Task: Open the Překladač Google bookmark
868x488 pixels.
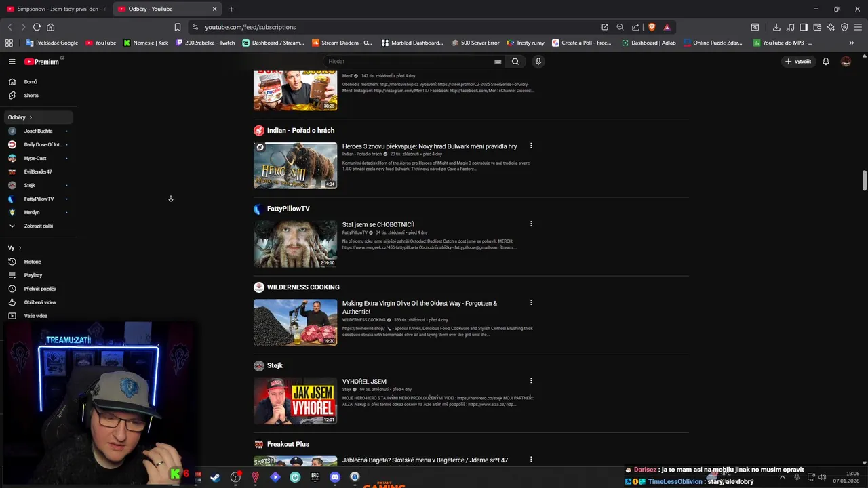Action: click(x=52, y=43)
